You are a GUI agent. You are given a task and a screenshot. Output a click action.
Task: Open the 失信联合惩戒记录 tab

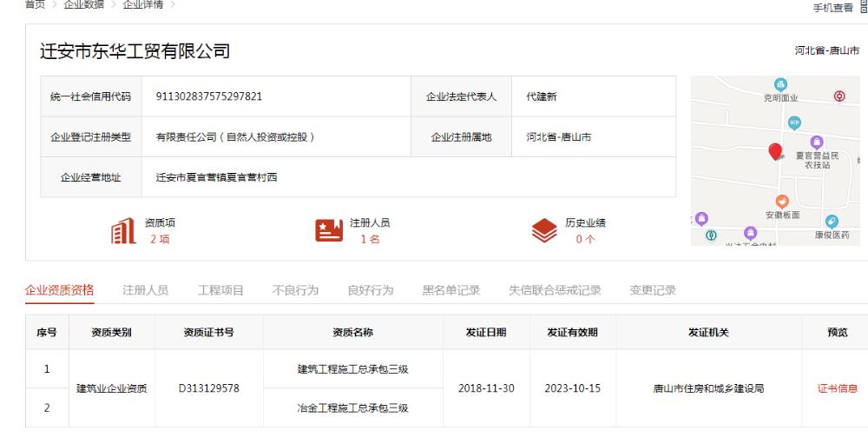pos(554,290)
